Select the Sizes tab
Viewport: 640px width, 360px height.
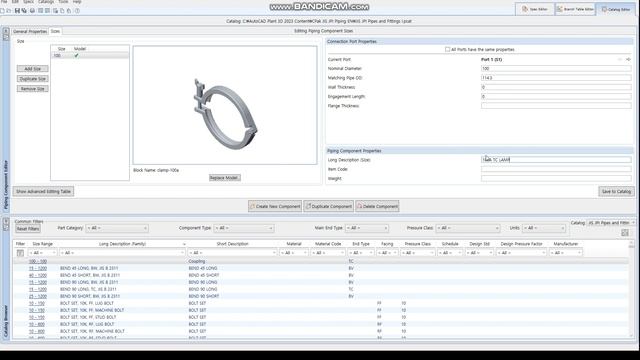55,31
